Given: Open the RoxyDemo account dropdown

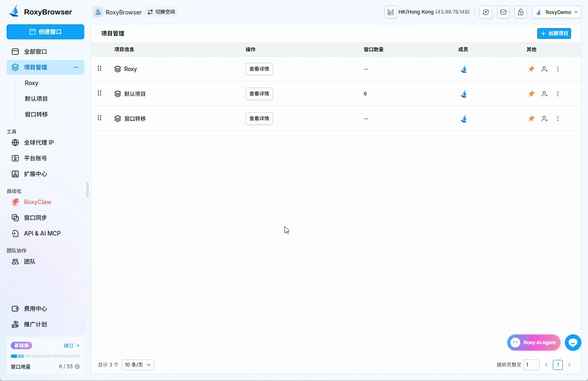Looking at the screenshot, I should (x=557, y=12).
